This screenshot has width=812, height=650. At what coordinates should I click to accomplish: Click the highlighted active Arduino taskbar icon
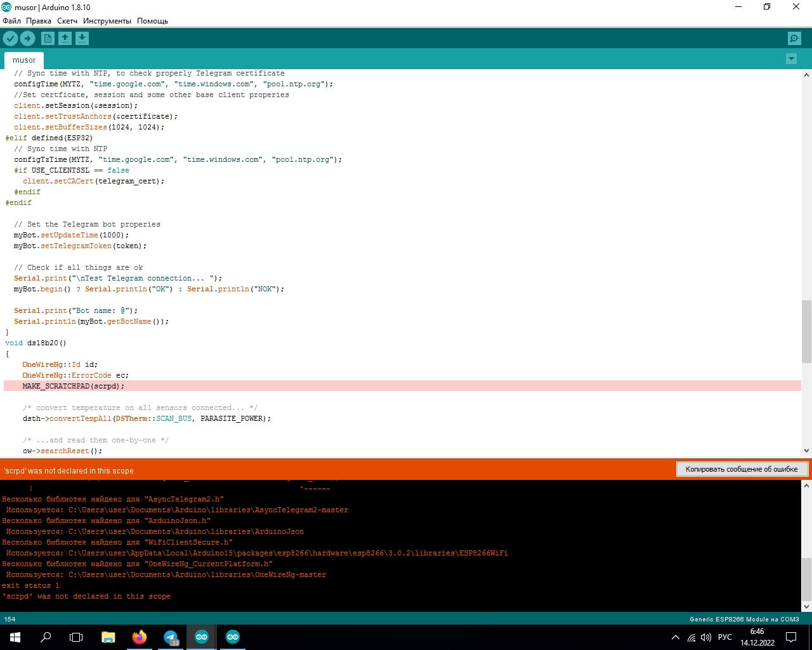(202, 637)
